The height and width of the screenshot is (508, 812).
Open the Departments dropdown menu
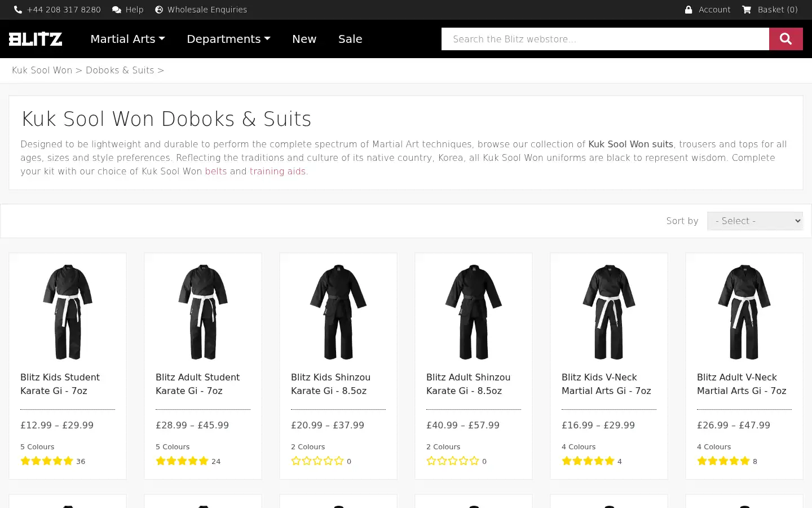tap(228, 39)
